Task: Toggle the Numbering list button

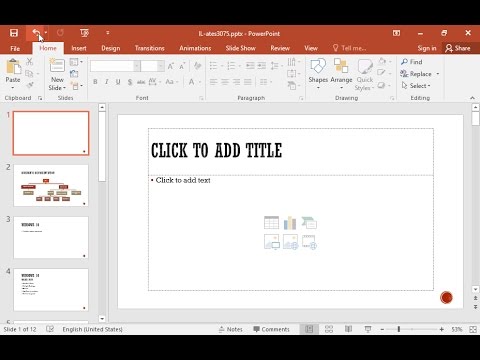Action: (x=231, y=65)
